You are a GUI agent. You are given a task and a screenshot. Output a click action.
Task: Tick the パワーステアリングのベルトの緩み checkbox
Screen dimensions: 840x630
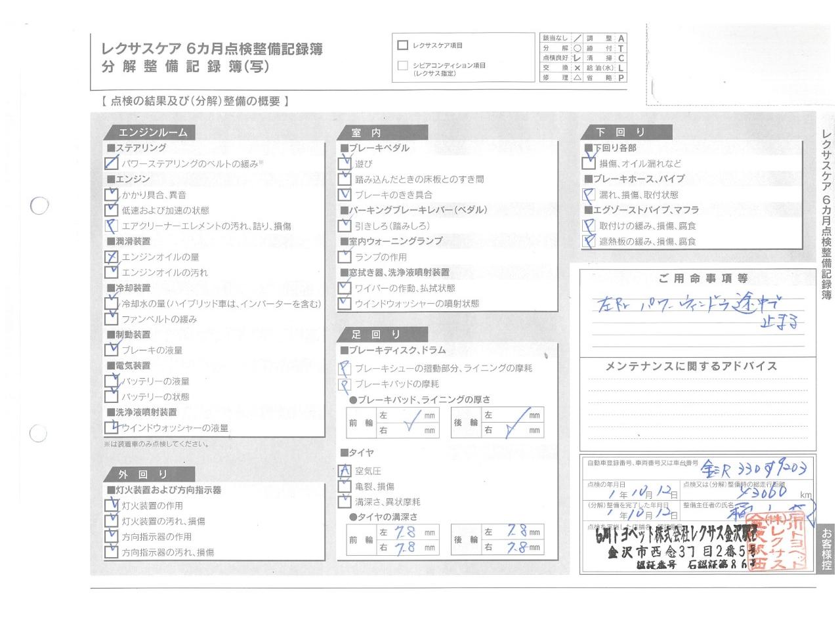(x=112, y=163)
